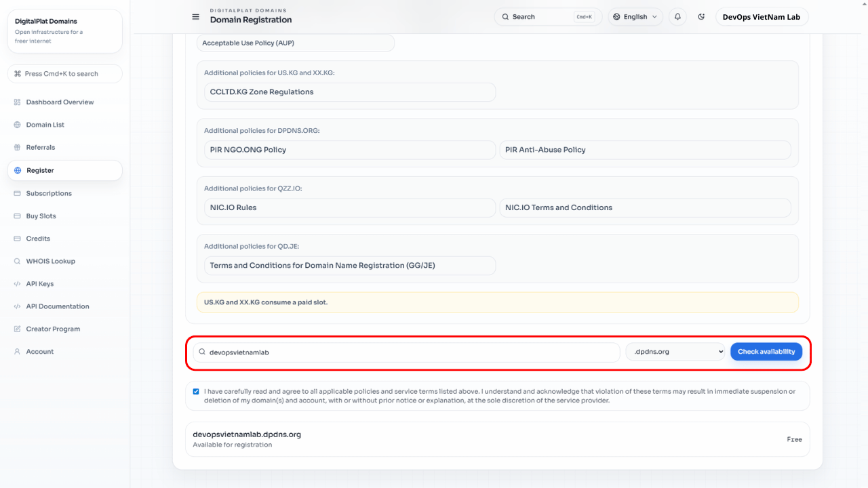Click the Domain List globe icon
This screenshot has height=488, width=868.
[x=17, y=125]
